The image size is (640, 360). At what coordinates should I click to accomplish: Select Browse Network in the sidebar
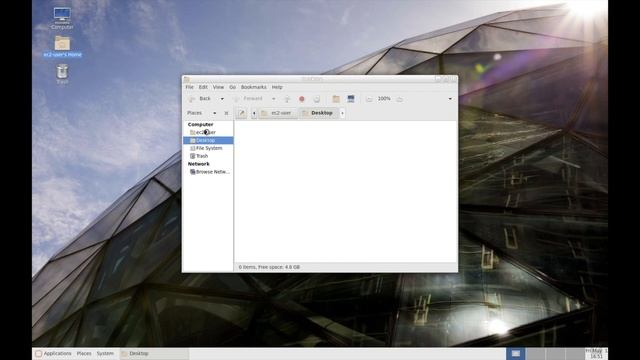[x=208, y=172]
